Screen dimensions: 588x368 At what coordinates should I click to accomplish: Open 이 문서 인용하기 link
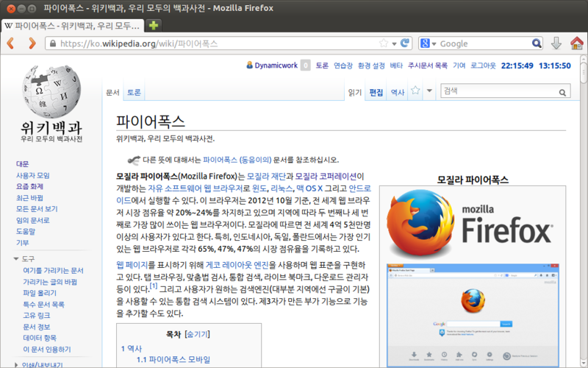[x=47, y=349]
